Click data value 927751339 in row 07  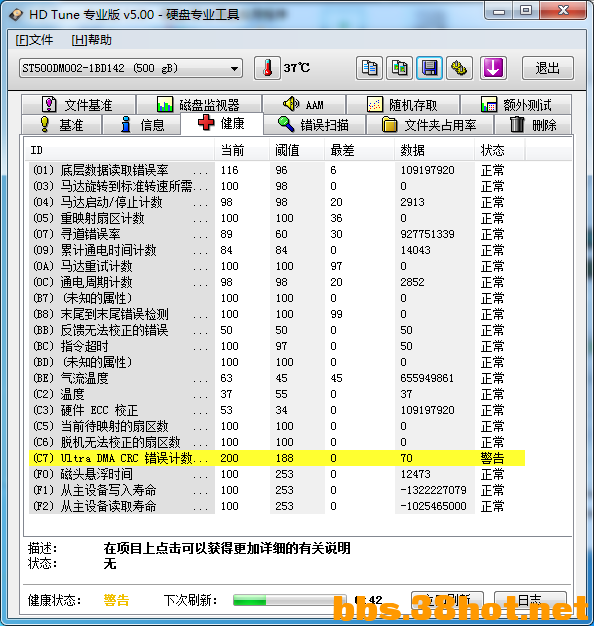click(427, 234)
